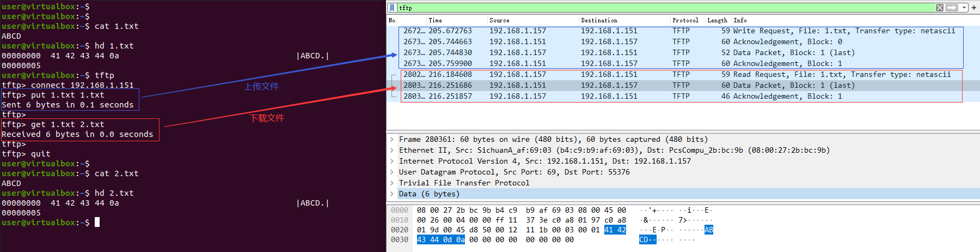Click into the tftp display filter field
Image resolution: width=980 pixels, height=252 pixels.
pyautogui.click(x=665, y=8)
